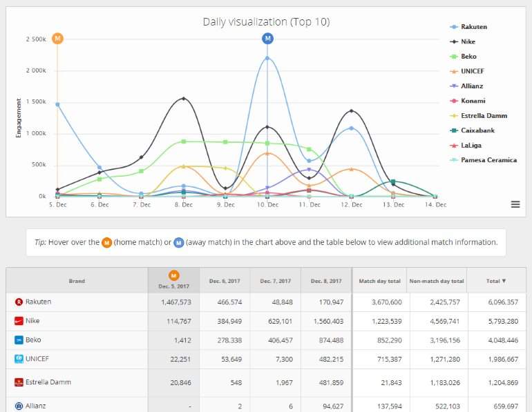Click the Allianz brand logo in the table
The height and width of the screenshot is (412, 532).
(19, 406)
